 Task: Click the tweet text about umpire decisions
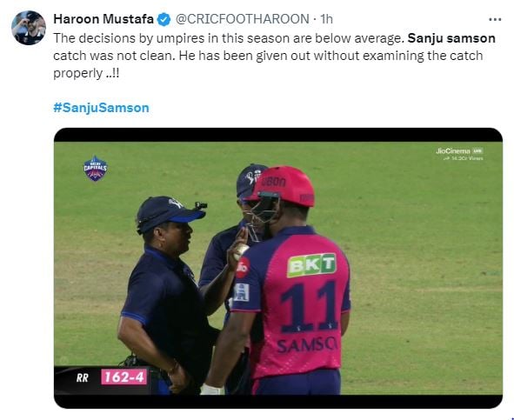[x=274, y=56]
